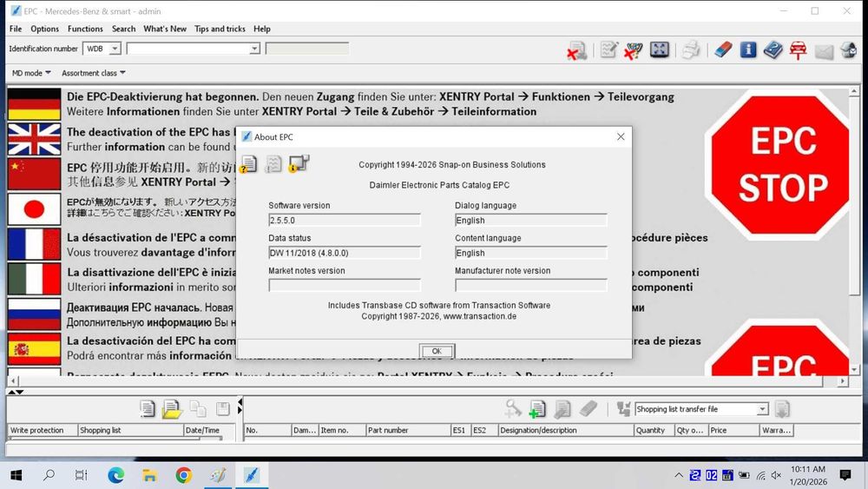
Task: Click the horizontal scrollbar right arrow
Action: tap(843, 381)
